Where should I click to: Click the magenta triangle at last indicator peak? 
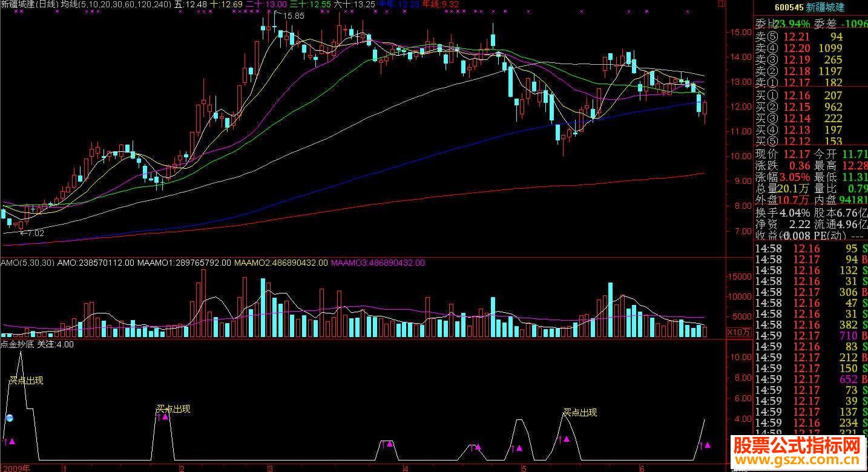(708, 445)
